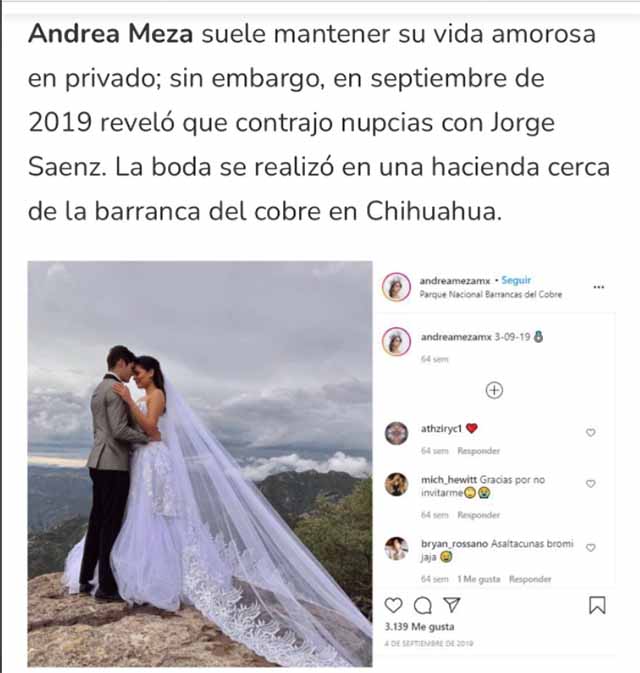Like athziryc1's comment with heart
This screenshot has width=640, height=673.
tap(591, 432)
